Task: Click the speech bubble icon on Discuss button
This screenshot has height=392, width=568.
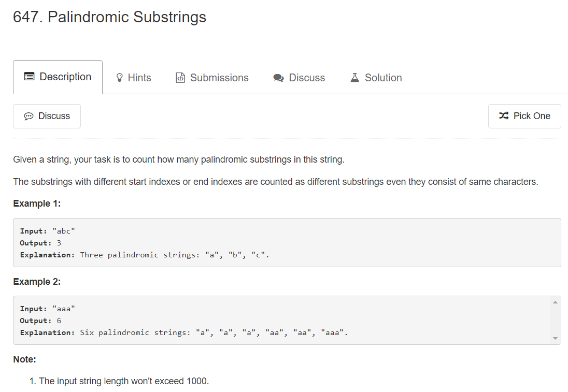Action: click(x=29, y=116)
